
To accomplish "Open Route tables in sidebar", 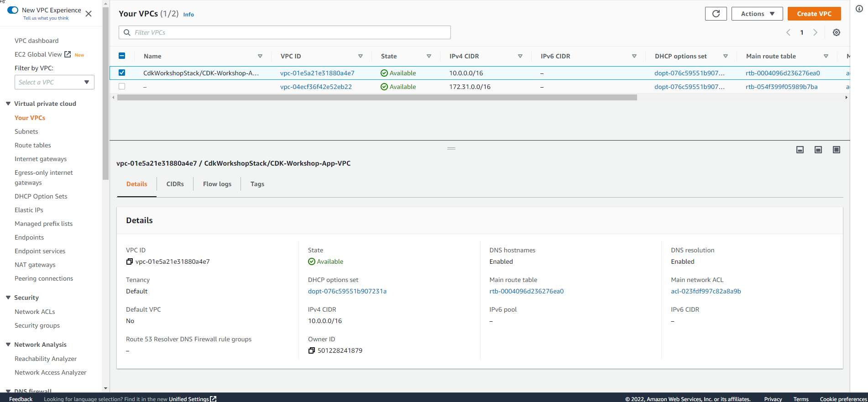I will click(x=33, y=145).
